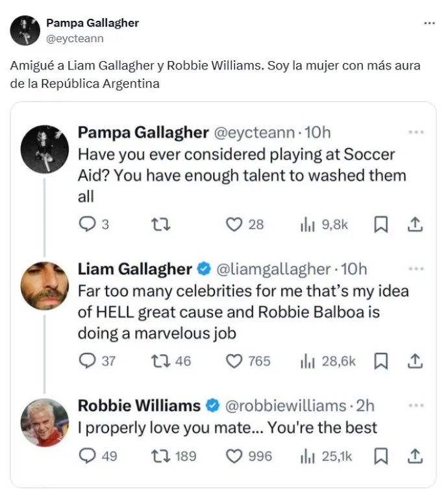Share Robbie Williams' reply

click(415, 456)
